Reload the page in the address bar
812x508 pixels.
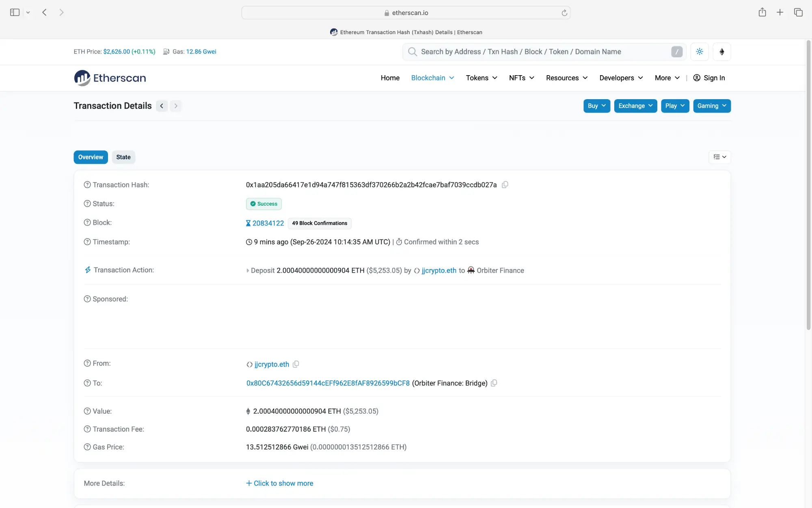point(564,13)
